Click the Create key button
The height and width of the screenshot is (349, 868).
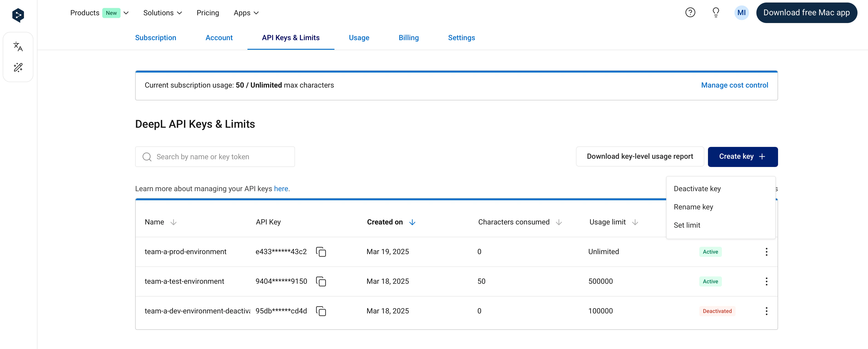point(742,156)
